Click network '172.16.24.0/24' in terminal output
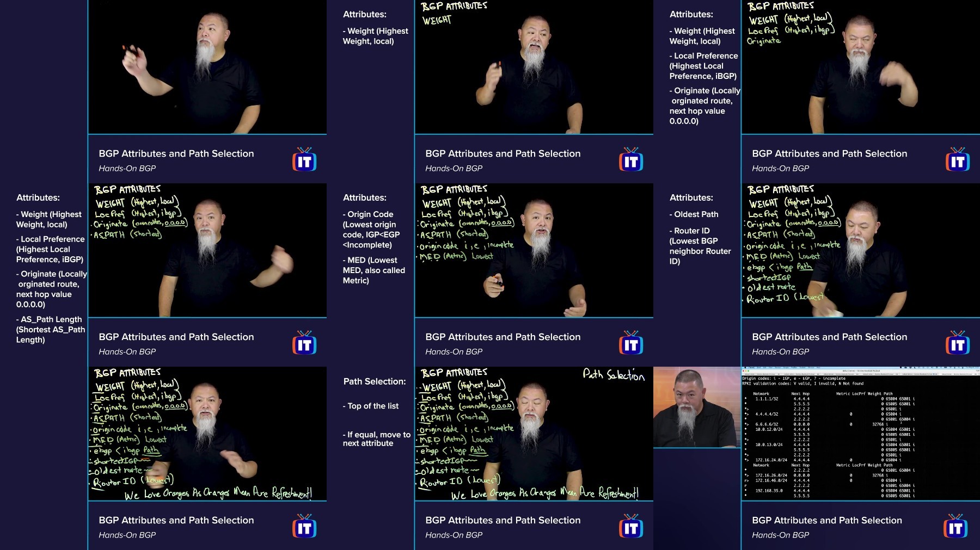The width and height of the screenshot is (980, 550). tap(771, 460)
